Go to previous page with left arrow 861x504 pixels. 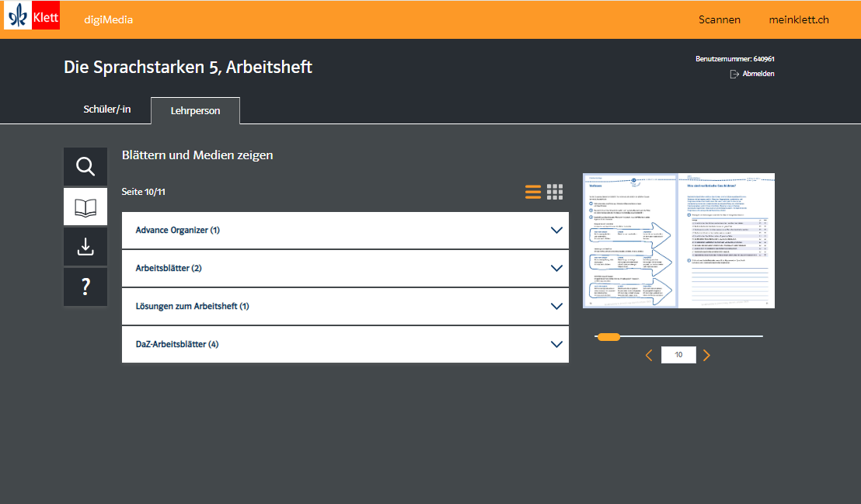pyautogui.click(x=649, y=356)
